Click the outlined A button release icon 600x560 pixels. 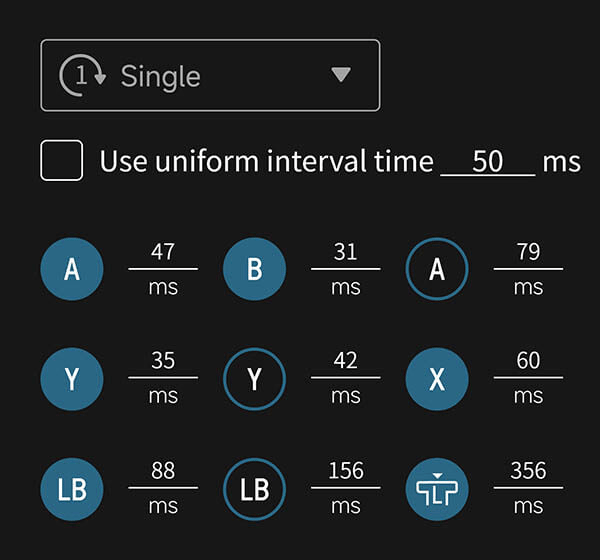coord(437,269)
